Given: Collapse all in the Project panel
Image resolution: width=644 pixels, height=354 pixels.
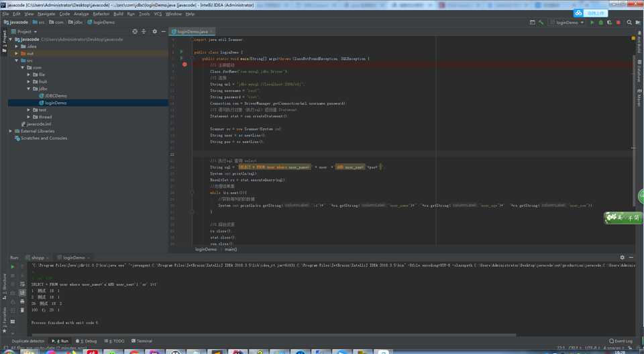Looking at the screenshot, I should 144,32.
